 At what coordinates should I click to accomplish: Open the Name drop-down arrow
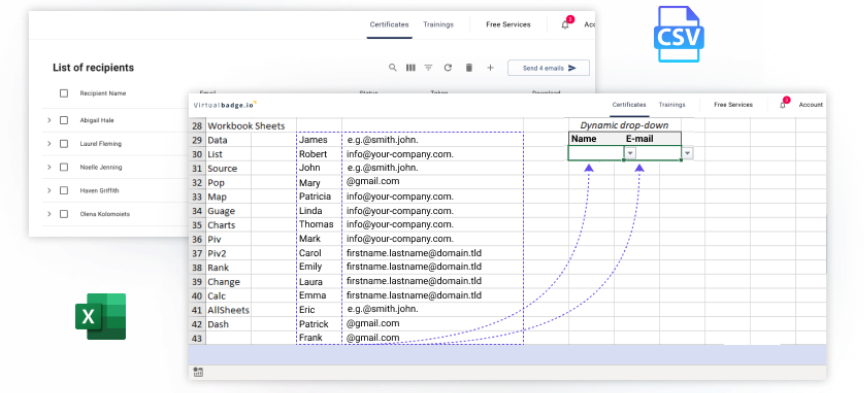coord(631,153)
